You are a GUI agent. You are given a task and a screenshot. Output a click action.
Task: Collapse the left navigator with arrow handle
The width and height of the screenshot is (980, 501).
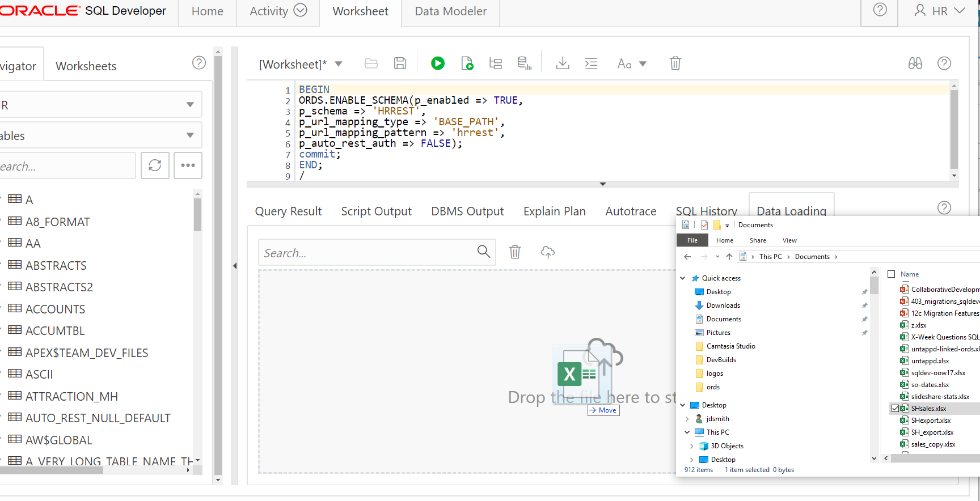[x=235, y=266]
